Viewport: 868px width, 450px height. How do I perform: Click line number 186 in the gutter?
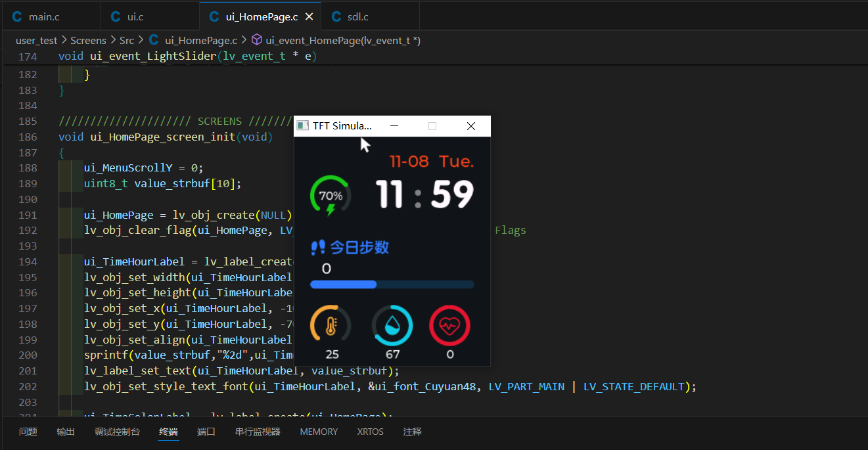(x=28, y=137)
